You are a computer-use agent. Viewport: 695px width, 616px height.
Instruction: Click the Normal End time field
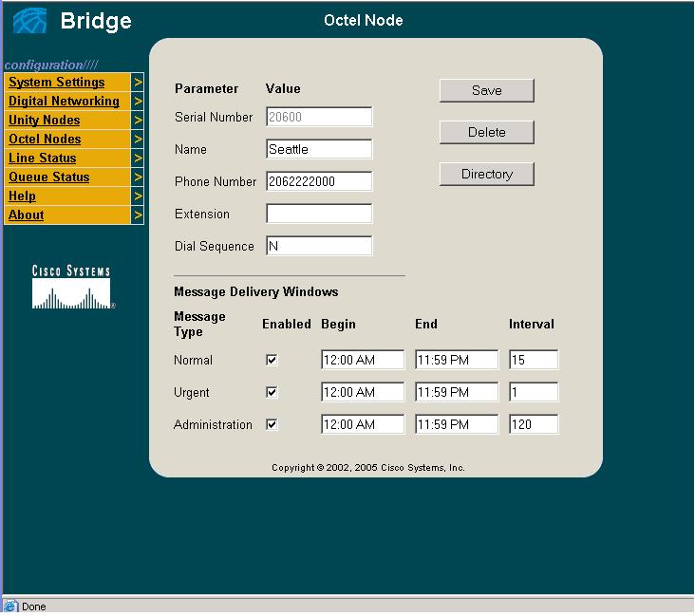(x=457, y=360)
